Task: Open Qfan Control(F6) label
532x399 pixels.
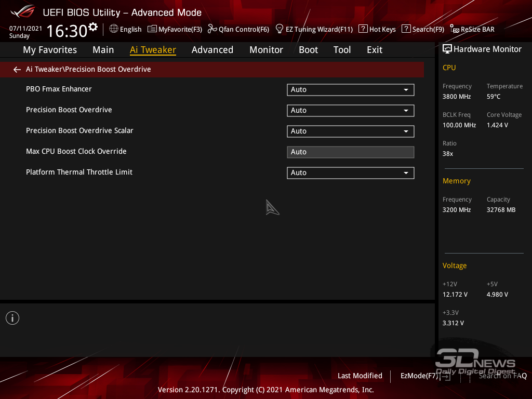Action: [244, 29]
